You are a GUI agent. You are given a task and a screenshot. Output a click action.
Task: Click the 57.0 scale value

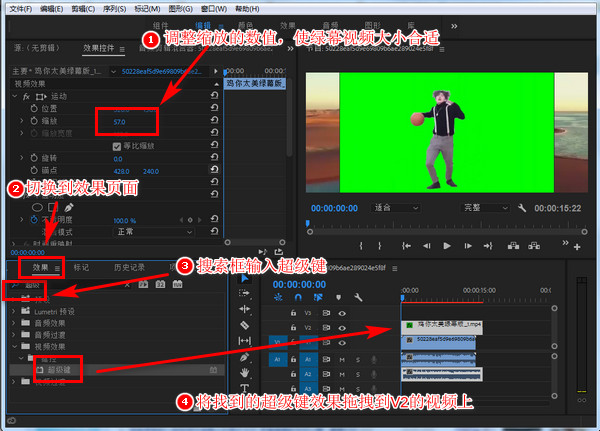pyautogui.click(x=119, y=122)
